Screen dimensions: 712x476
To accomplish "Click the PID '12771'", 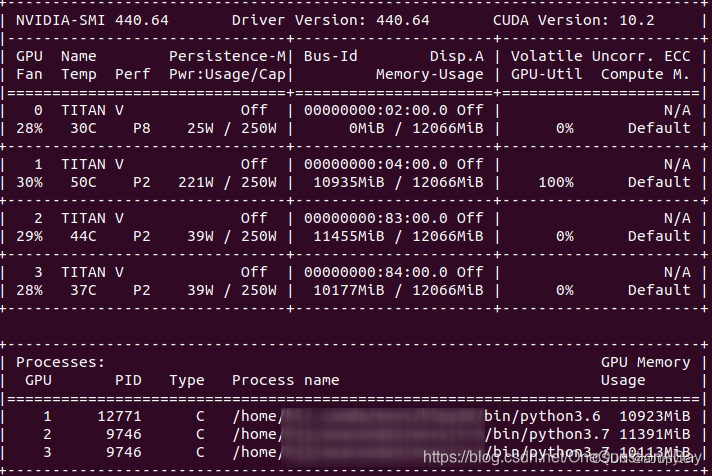I will click(x=119, y=416).
